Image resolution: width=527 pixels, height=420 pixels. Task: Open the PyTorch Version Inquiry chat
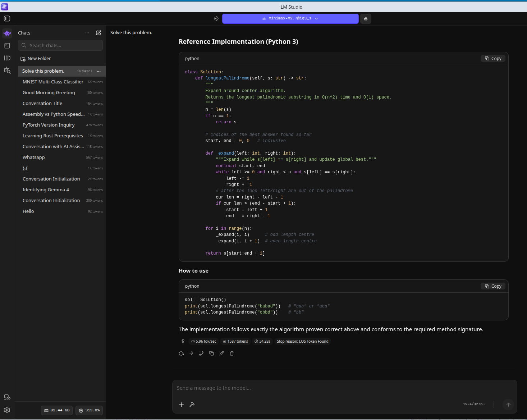pyautogui.click(x=62, y=125)
